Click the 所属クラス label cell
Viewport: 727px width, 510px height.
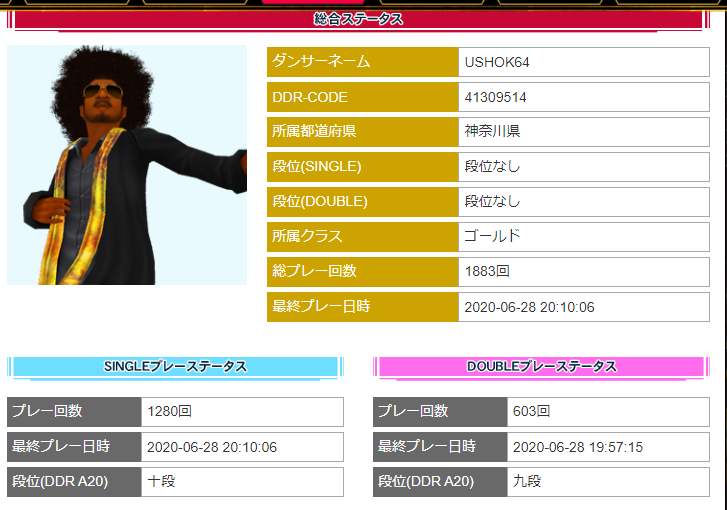tap(363, 237)
